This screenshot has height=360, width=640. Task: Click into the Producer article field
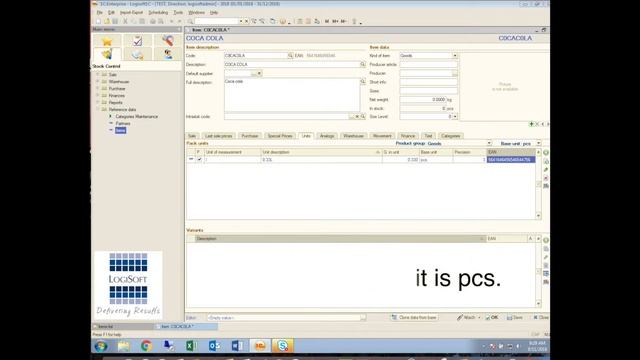429,64
